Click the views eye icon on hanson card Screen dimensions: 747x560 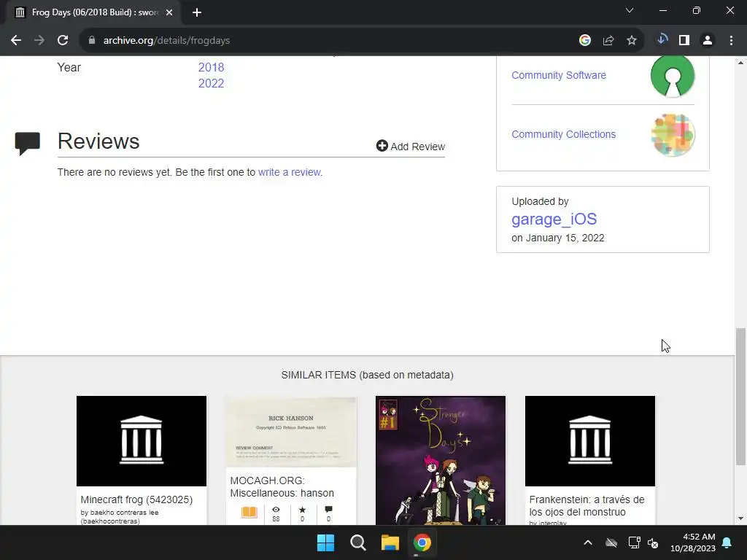click(276, 510)
